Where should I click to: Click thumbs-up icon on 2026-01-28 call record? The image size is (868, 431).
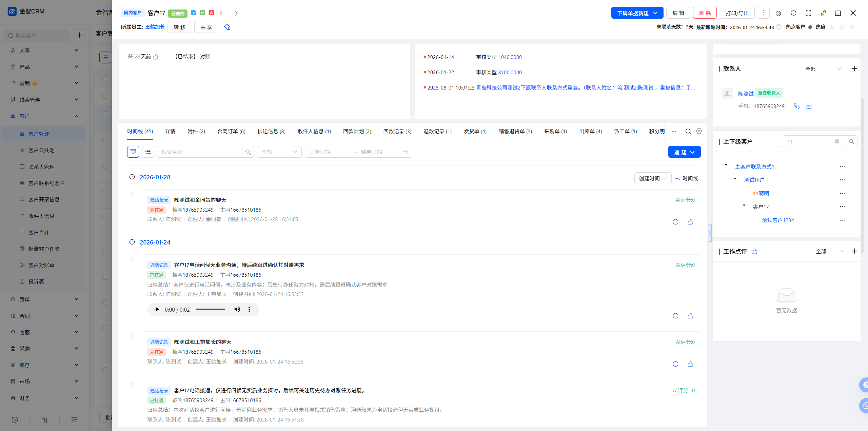click(690, 222)
